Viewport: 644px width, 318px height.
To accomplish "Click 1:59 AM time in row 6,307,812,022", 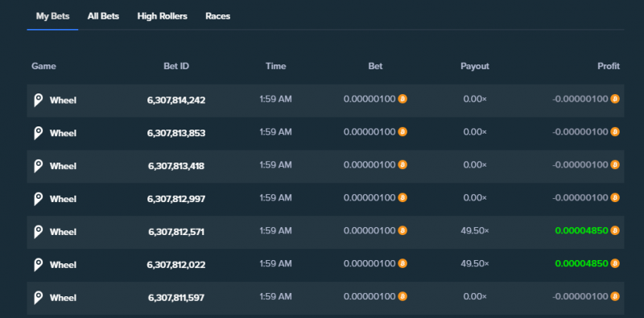I will click(x=275, y=263).
